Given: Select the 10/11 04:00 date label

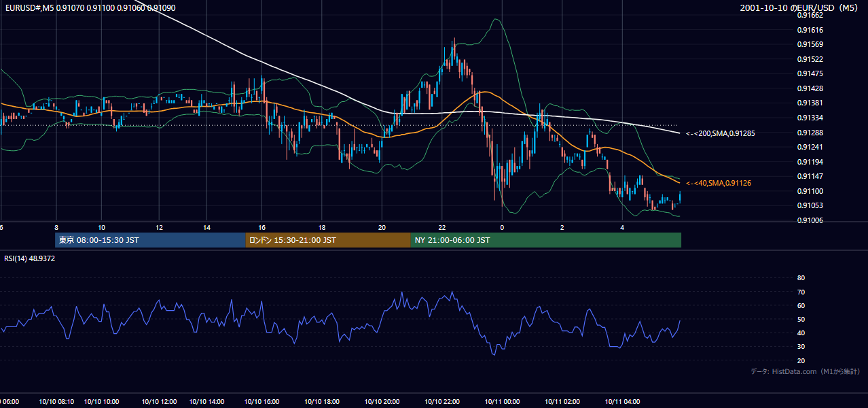Looking at the screenshot, I should (x=621, y=402).
